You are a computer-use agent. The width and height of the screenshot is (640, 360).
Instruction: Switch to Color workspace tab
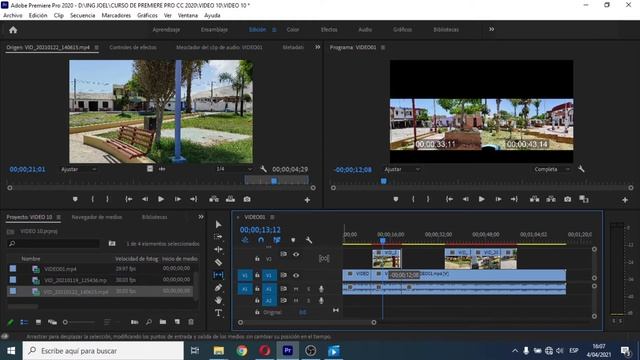(293, 29)
